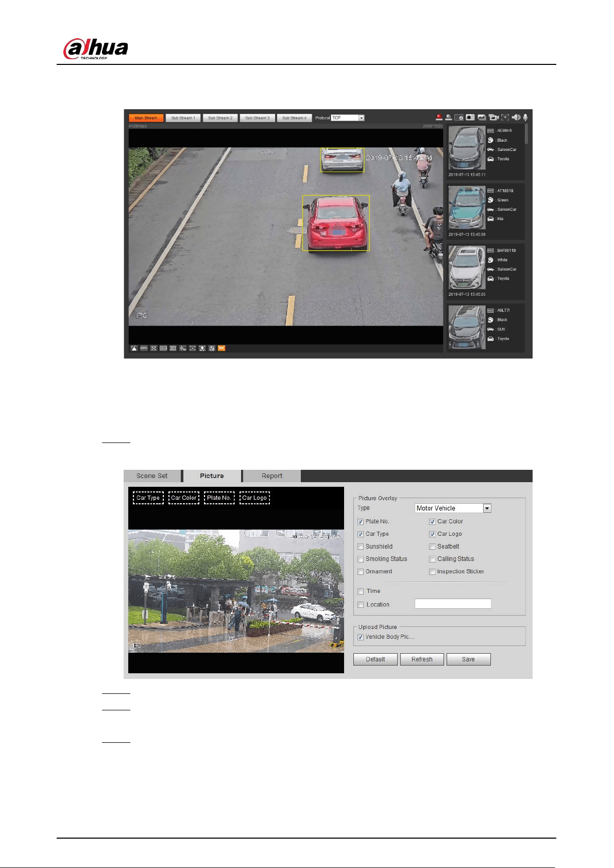Select the green Kia AT18518 thumbnail
The height and width of the screenshot is (868, 614).
(467, 208)
